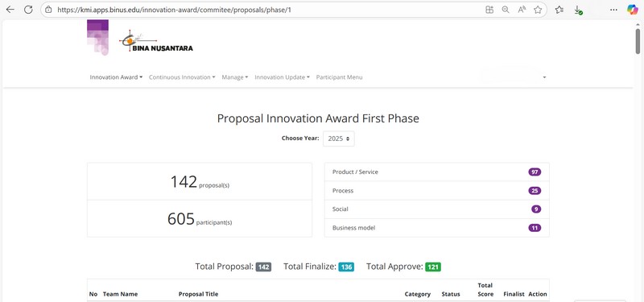Select the Product / Service category row
Viewport: 644px width, 302px height.
tap(437, 172)
